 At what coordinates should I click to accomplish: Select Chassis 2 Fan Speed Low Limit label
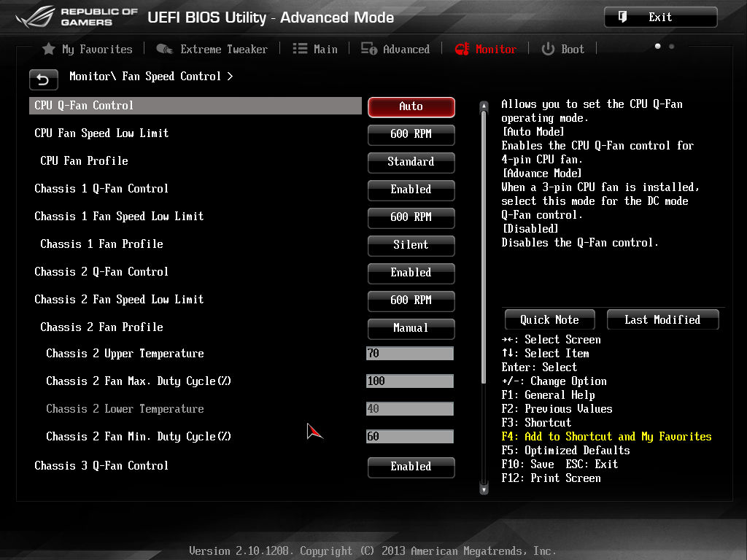(119, 299)
